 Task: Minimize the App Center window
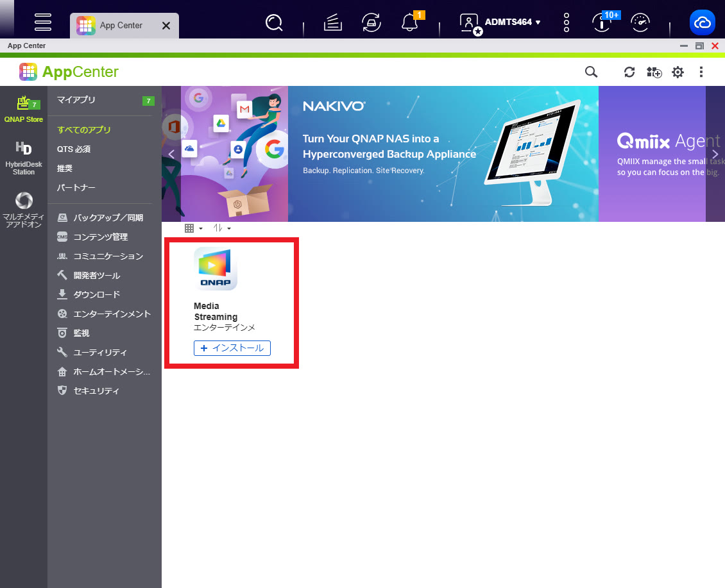[684, 46]
